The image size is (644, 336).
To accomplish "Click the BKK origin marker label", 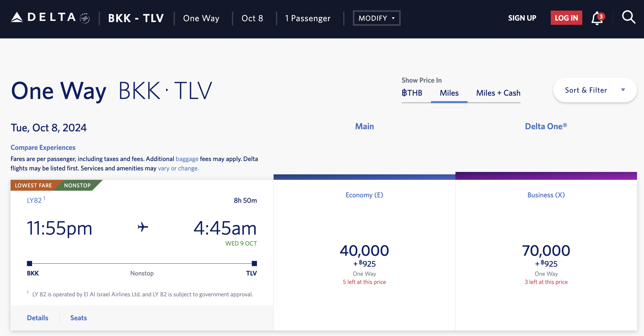I will [33, 273].
